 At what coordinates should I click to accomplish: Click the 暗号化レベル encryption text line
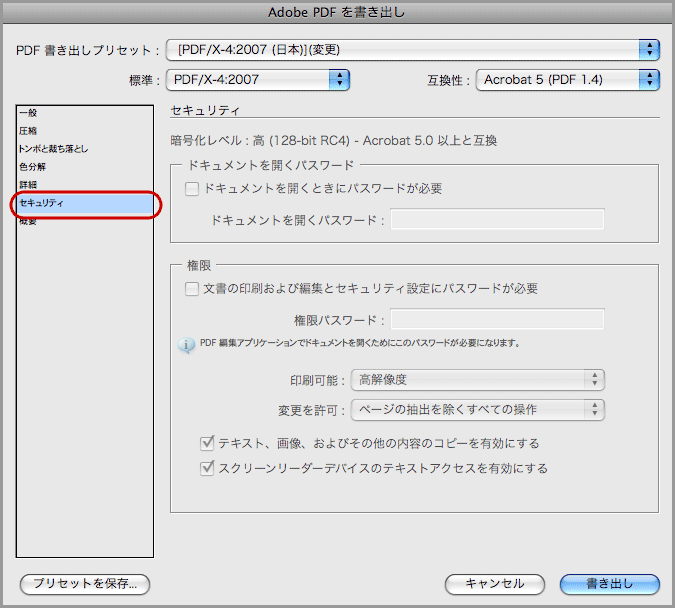coord(334,141)
